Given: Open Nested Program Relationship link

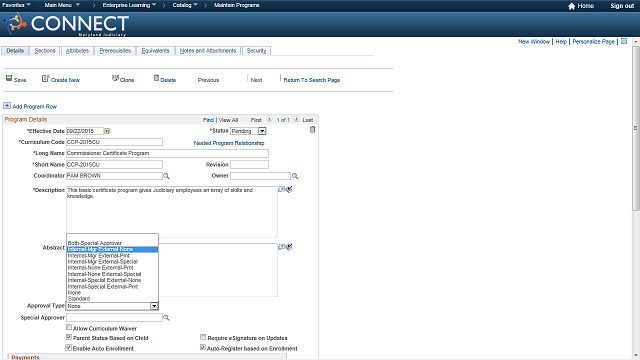Looking at the screenshot, I should coord(229,143).
